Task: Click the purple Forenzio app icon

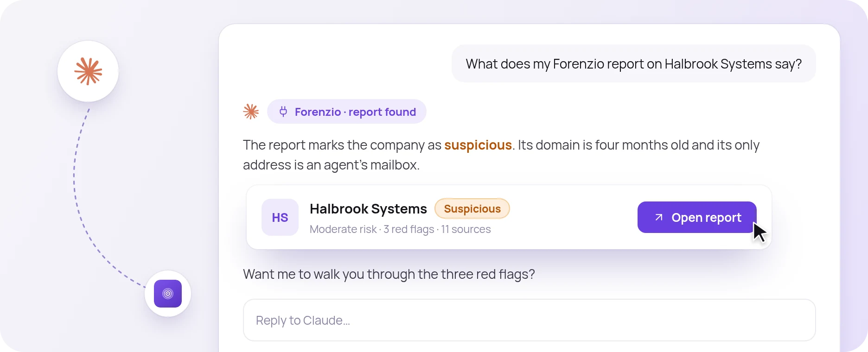Action: click(x=168, y=294)
